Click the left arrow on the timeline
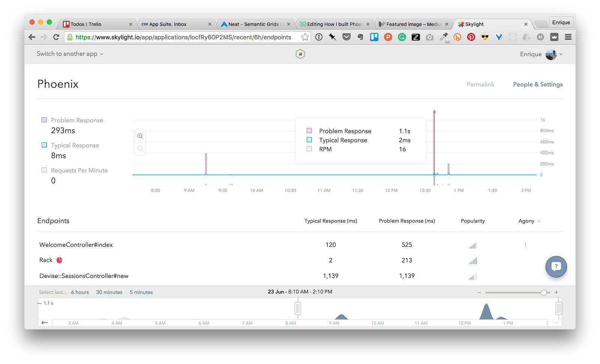Image resolution: width=600 pixels, height=364 pixels. 45,323
